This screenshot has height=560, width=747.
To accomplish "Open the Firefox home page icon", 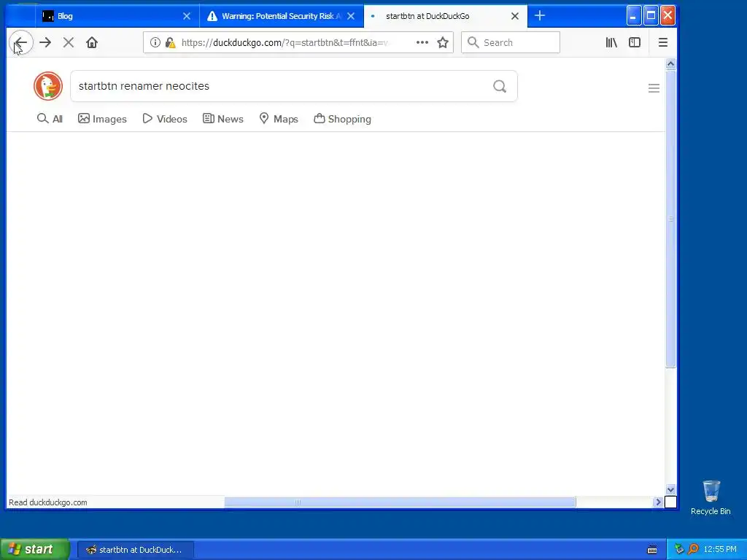I will coord(92,42).
